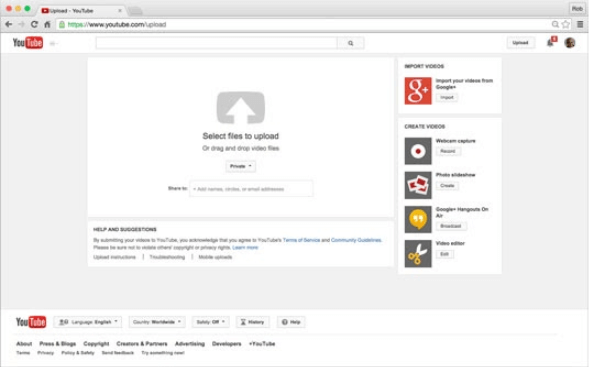Image resolution: width=589 pixels, height=369 pixels.
Task: Open the Language English dropdown
Action: [x=88, y=322]
